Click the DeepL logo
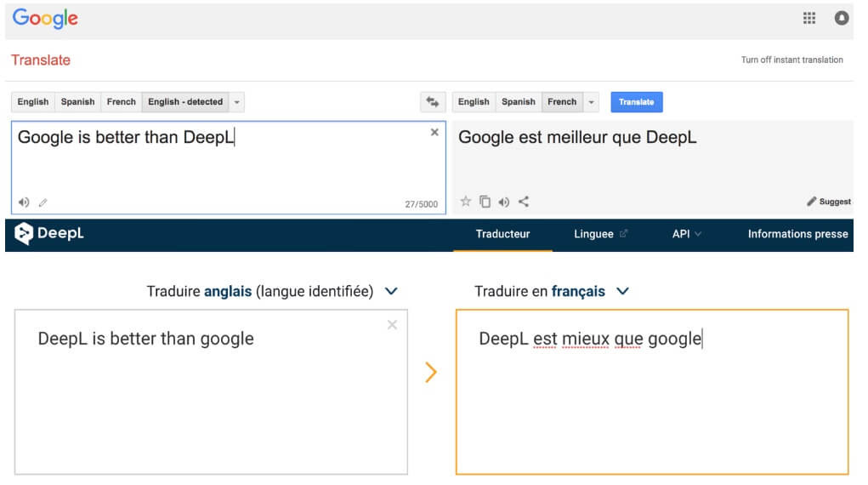 click(x=49, y=233)
